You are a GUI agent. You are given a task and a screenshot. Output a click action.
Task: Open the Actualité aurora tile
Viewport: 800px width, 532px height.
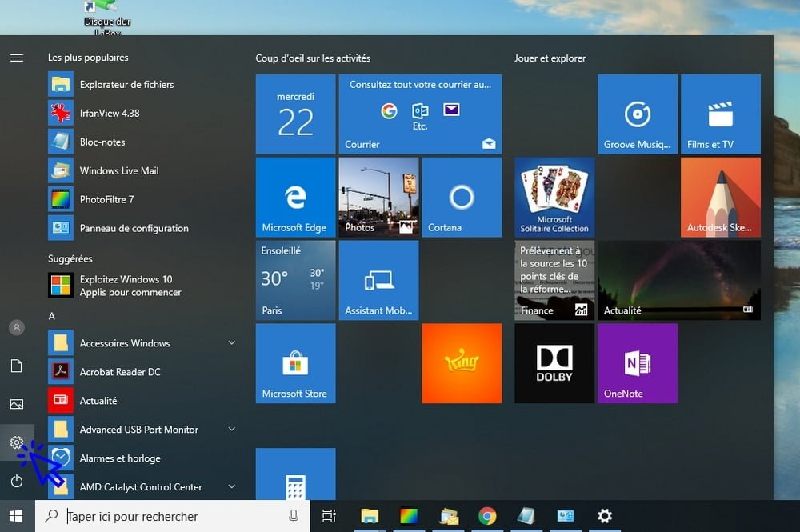pyautogui.click(x=679, y=281)
